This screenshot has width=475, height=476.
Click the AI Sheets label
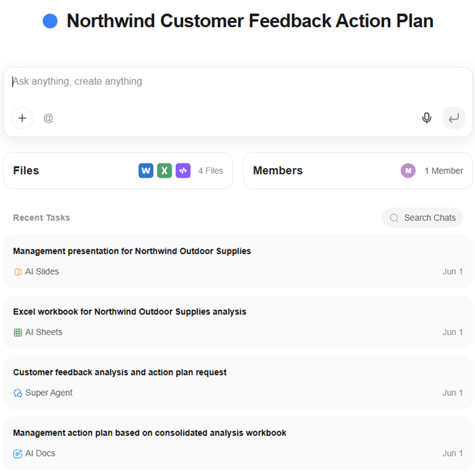(x=43, y=332)
